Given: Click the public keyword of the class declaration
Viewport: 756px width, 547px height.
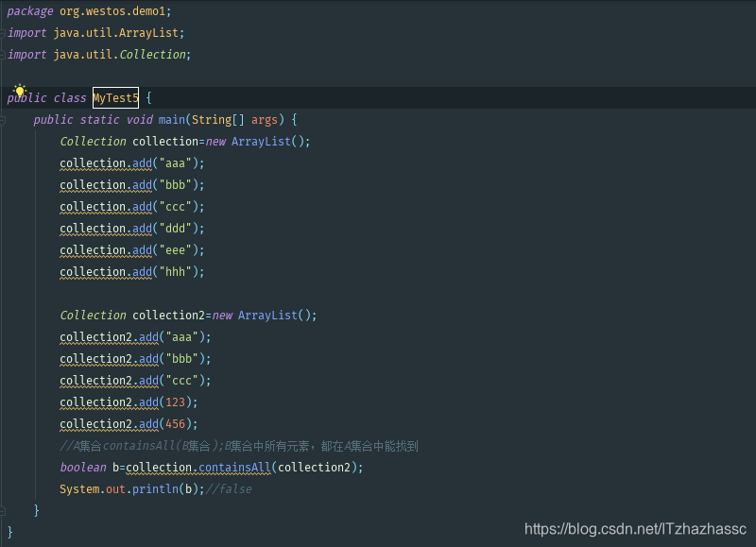Looking at the screenshot, I should 26,98.
